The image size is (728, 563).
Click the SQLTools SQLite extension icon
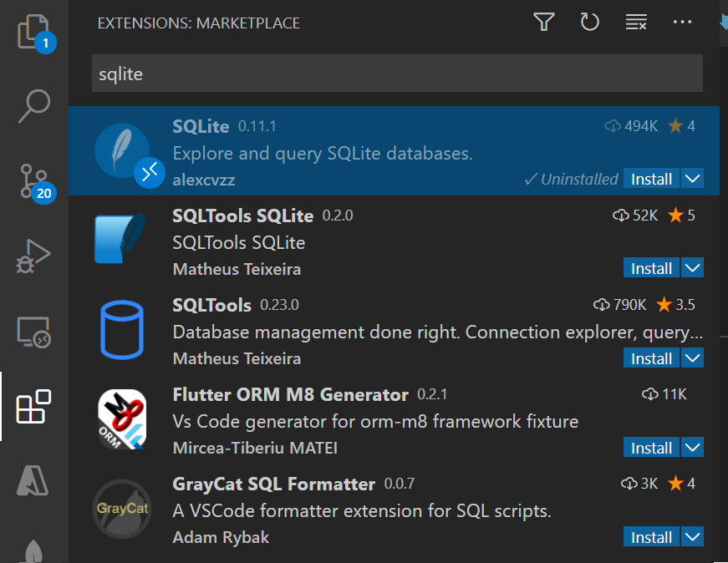pyautogui.click(x=120, y=239)
